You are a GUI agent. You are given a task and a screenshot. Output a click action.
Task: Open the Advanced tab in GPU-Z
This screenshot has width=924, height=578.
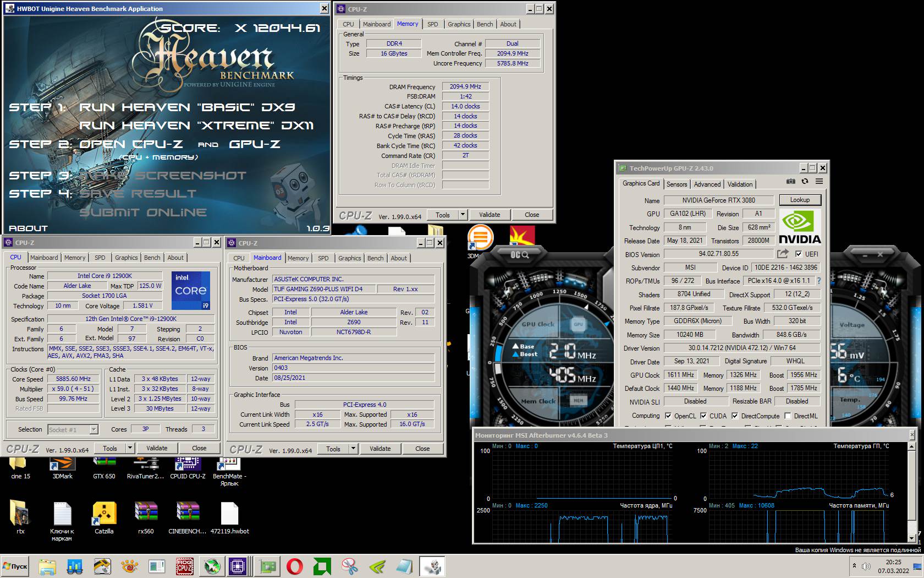pos(707,184)
